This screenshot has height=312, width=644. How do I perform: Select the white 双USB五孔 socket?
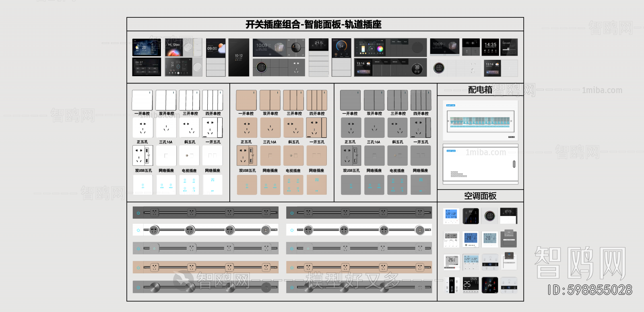tap(142, 156)
